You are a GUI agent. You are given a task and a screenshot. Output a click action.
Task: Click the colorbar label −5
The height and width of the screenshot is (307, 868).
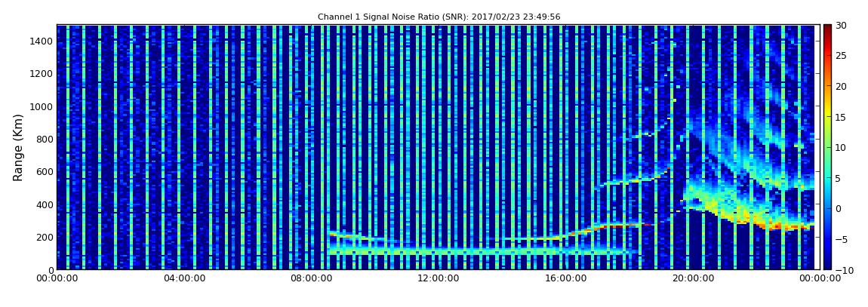click(842, 240)
